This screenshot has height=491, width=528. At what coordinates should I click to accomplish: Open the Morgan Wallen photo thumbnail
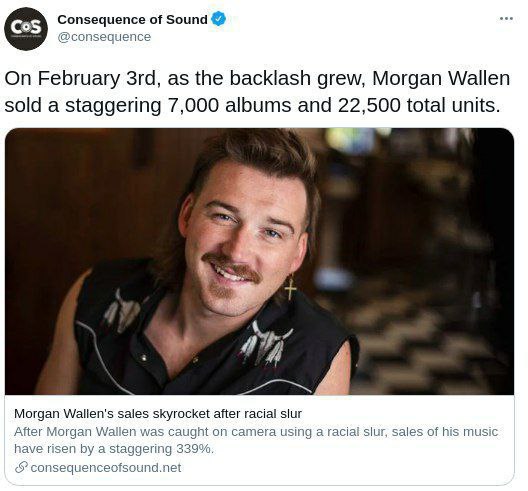(259, 261)
